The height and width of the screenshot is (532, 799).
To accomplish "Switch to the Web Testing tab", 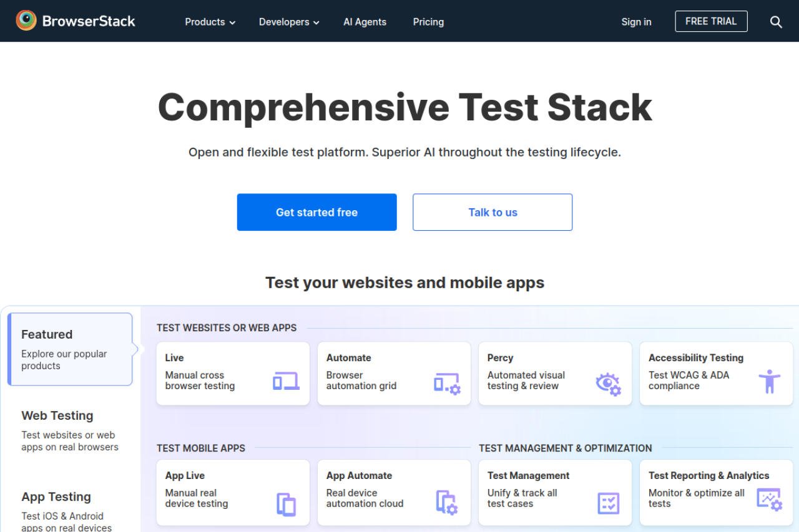I will click(70, 430).
